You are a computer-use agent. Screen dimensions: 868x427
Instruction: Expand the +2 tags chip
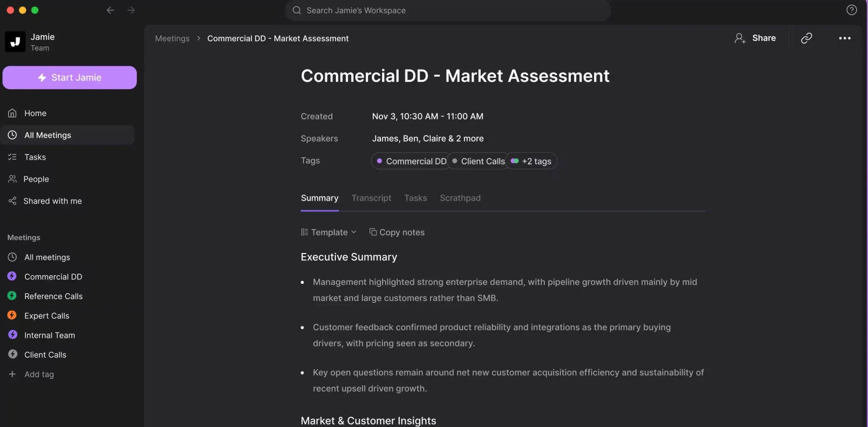pyautogui.click(x=532, y=161)
